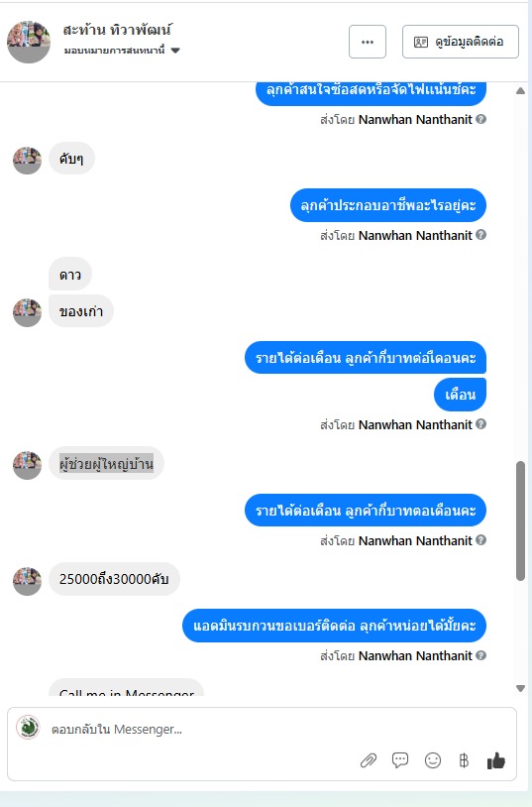Click the help icon beside the first Nanwhan Nanthanit
This screenshot has height=807, width=532.
(481, 119)
